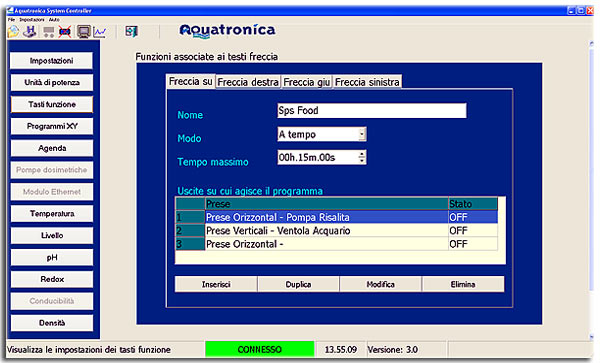Select the Tasti funzione sidebar button
The height and width of the screenshot is (363, 600).
(x=51, y=104)
